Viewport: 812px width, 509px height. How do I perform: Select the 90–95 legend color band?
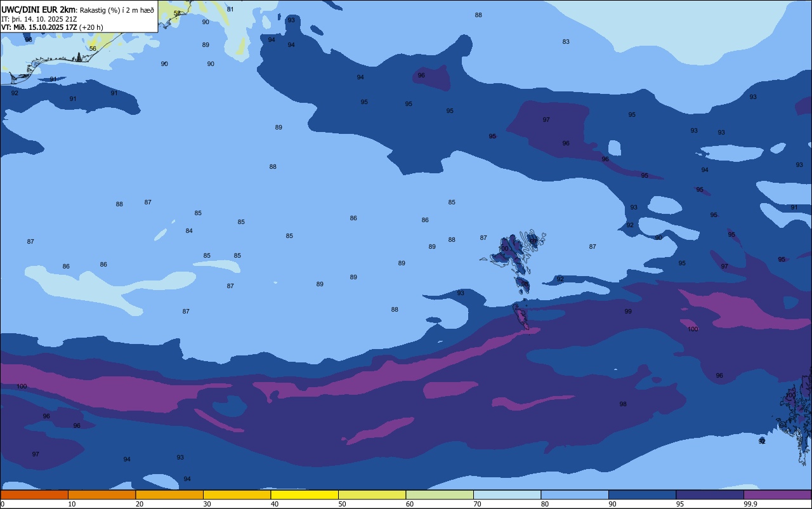pyautogui.click(x=642, y=494)
